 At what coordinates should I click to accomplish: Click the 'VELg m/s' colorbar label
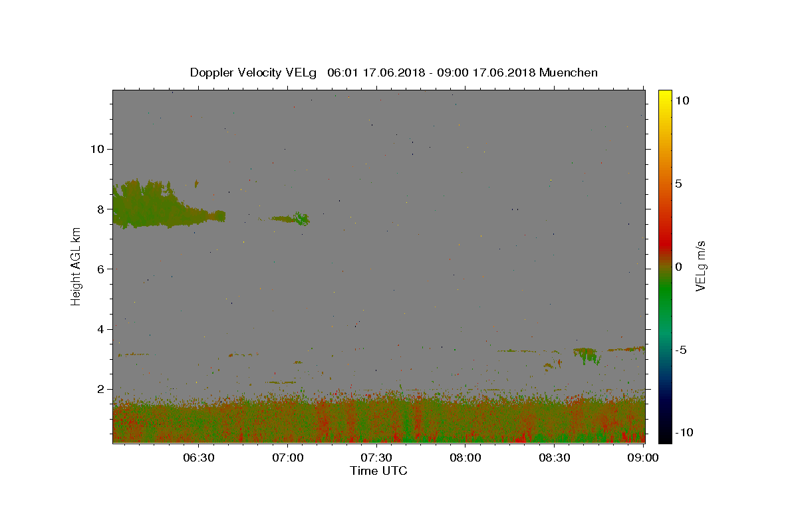pyautogui.click(x=700, y=267)
